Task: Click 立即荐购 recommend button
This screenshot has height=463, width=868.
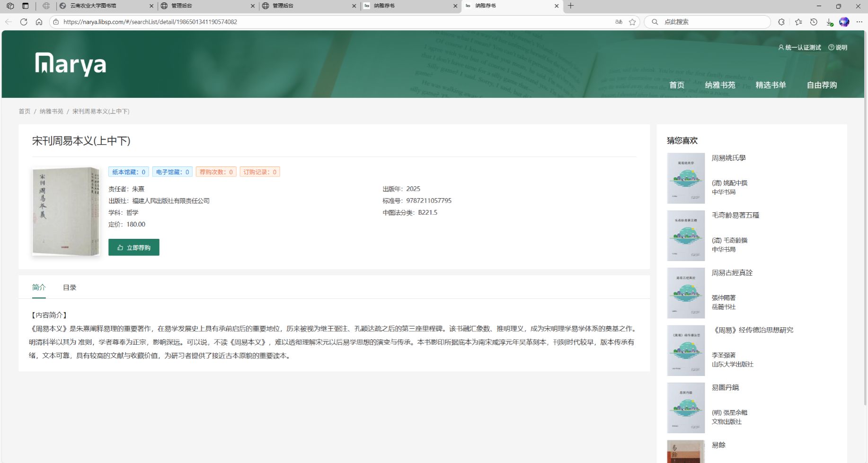Action: click(134, 247)
